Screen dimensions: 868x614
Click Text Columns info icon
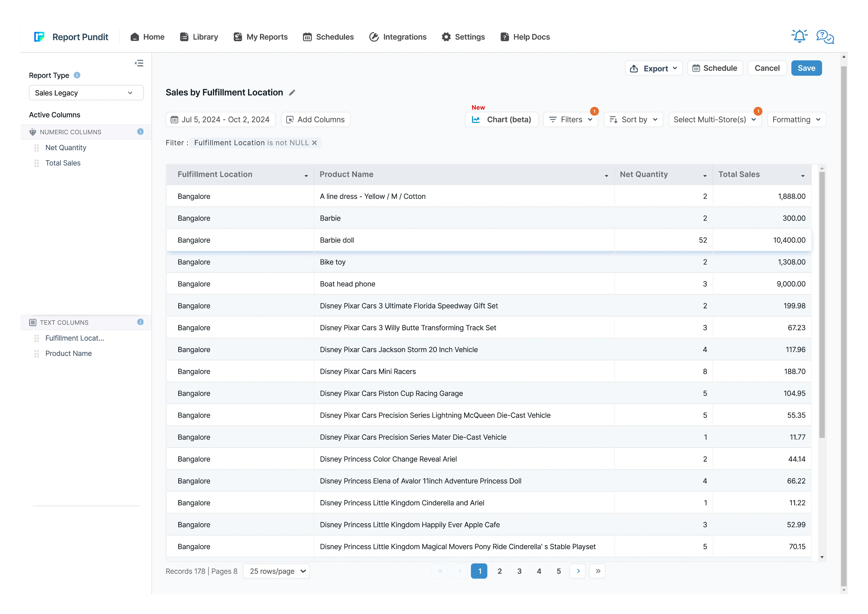140,322
